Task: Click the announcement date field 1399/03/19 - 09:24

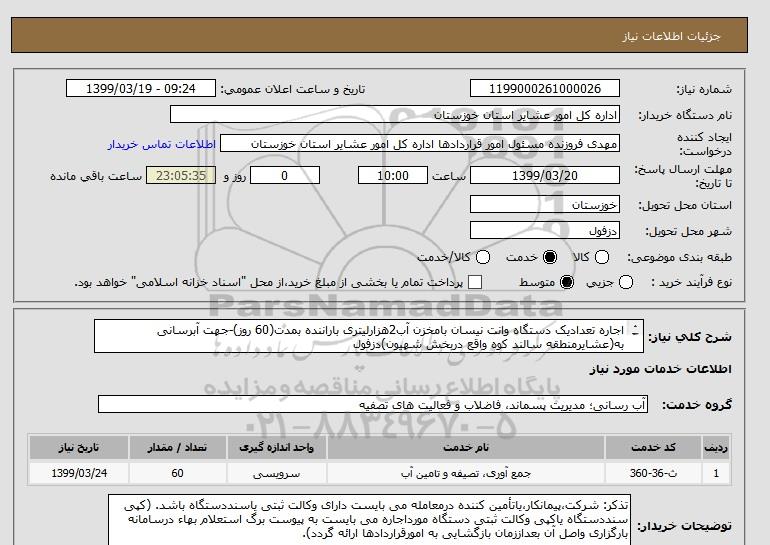Action: click(141, 89)
